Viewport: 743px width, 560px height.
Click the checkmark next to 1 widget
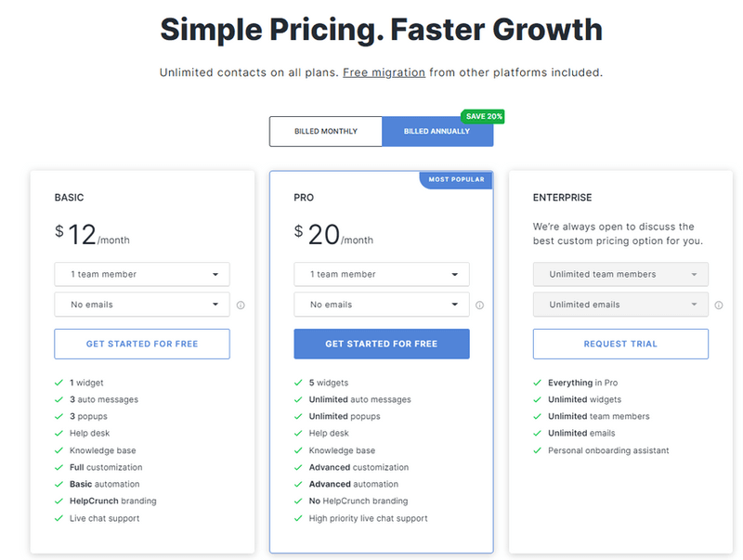(x=59, y=382)
